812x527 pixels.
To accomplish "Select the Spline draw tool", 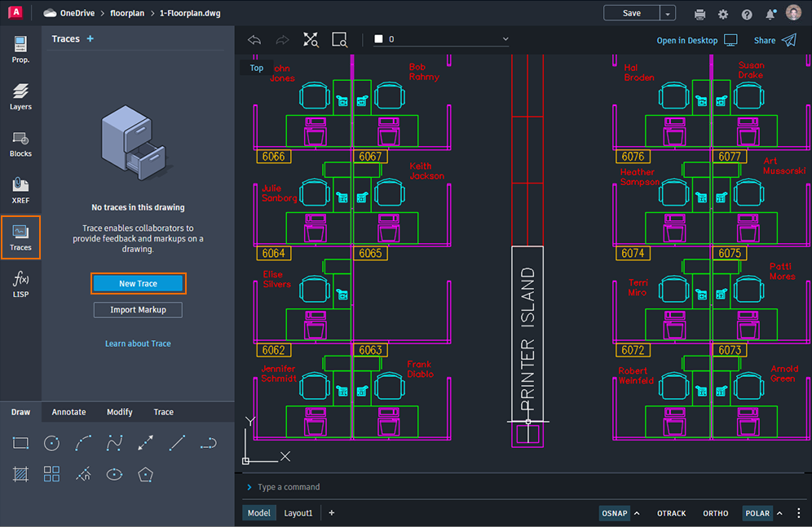I will point(114,443).
